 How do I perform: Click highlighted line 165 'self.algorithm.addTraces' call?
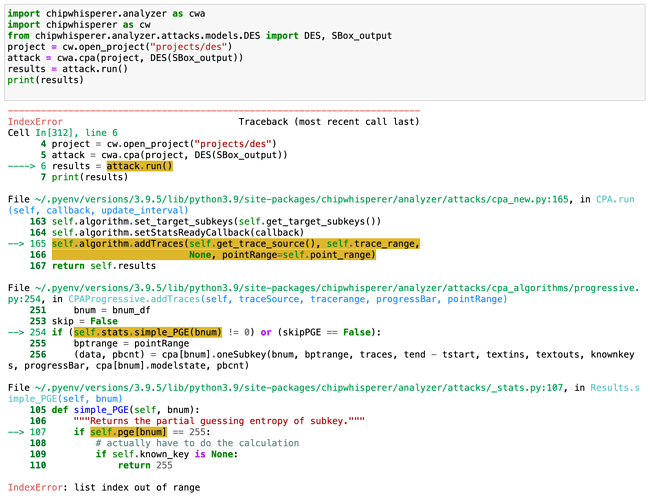tap(235, 243)
